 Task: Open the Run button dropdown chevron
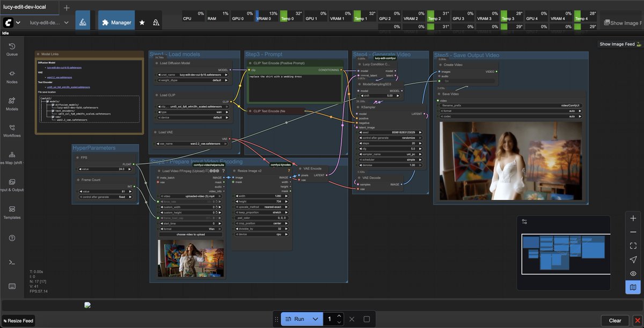[x=316, y=318]
